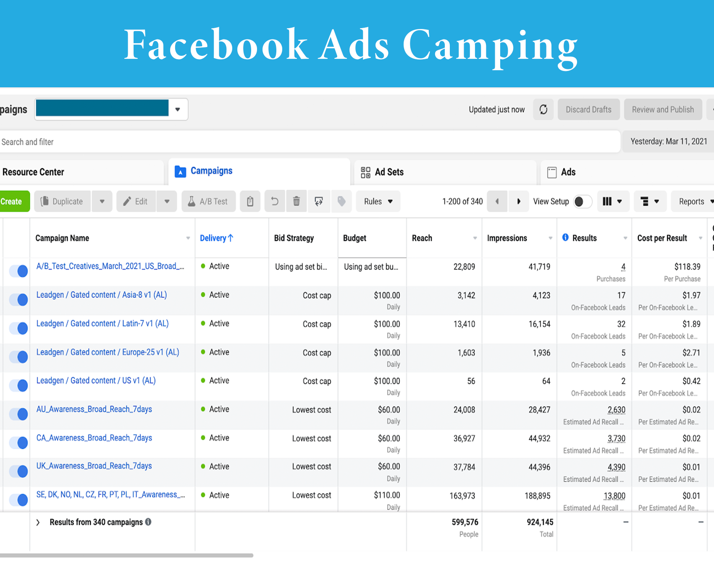Open the Rules dropdown menu

(378, 201)
